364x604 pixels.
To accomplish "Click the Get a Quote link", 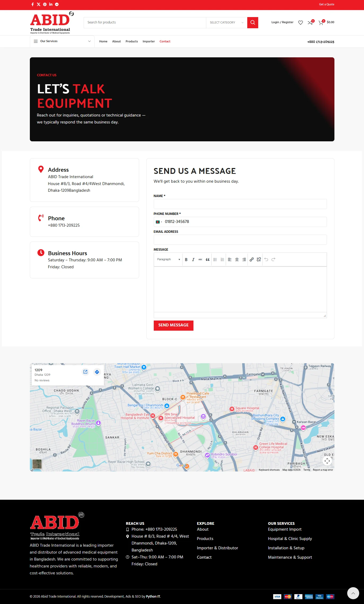I will (327, 4).
